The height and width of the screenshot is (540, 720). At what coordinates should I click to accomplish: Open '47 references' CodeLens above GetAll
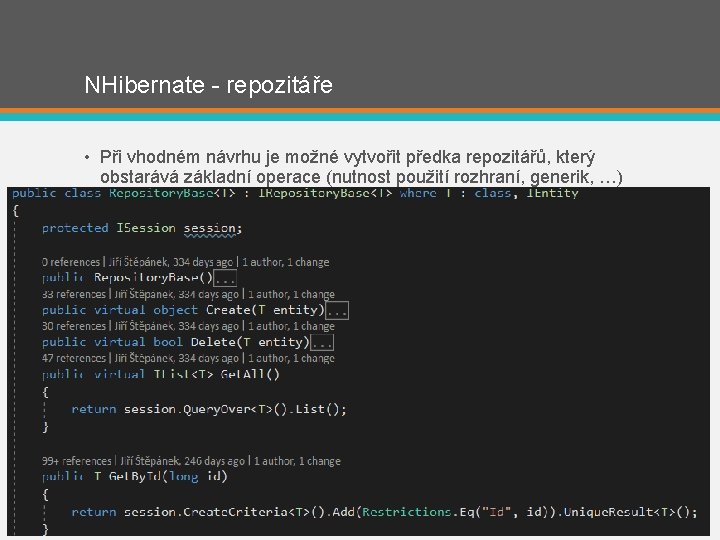tap(73, 358)
